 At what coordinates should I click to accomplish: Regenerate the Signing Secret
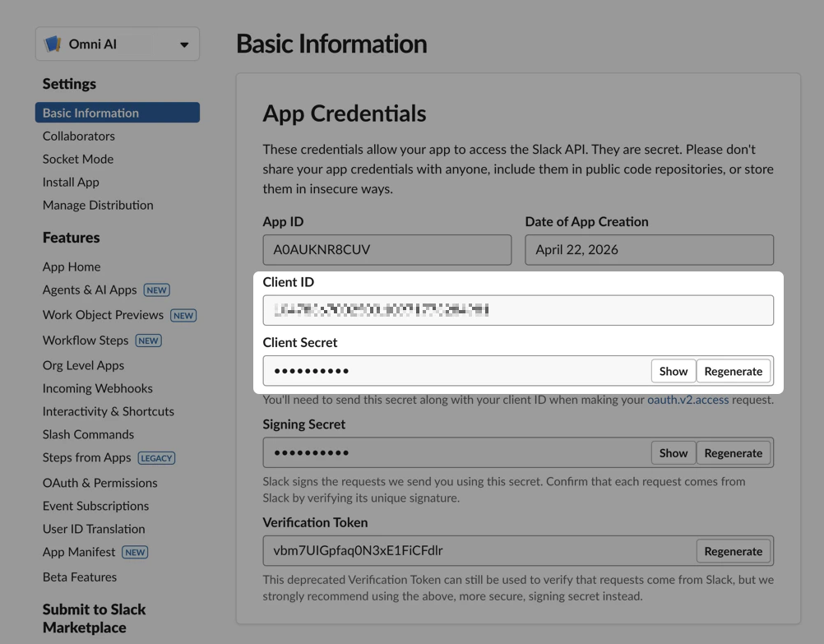pyautogui.click(x=733, y=452)
